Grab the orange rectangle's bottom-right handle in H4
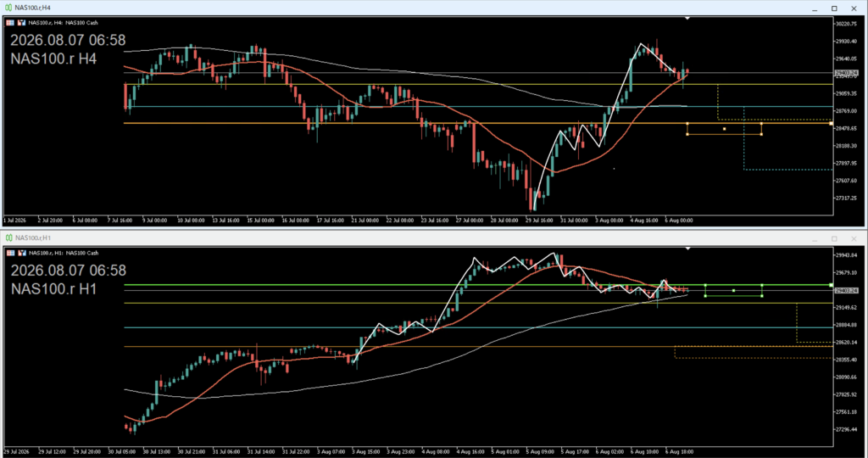 coord(762,134)
